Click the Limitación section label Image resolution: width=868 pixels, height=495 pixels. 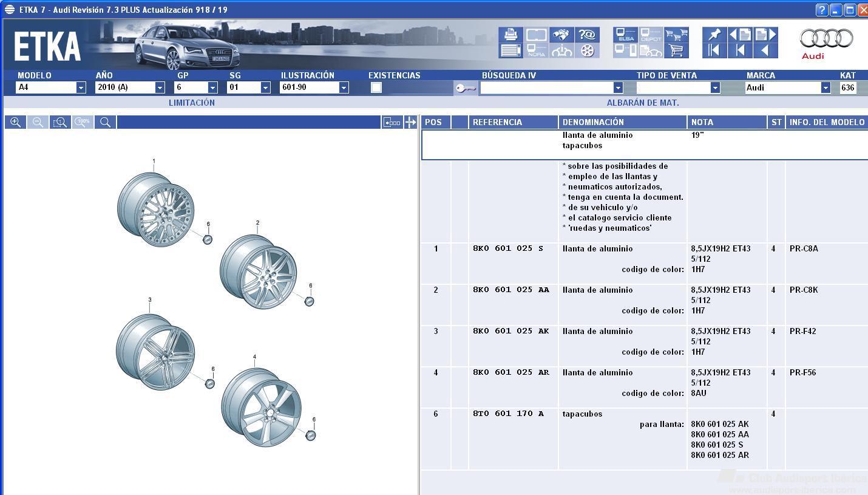point(192,103)
